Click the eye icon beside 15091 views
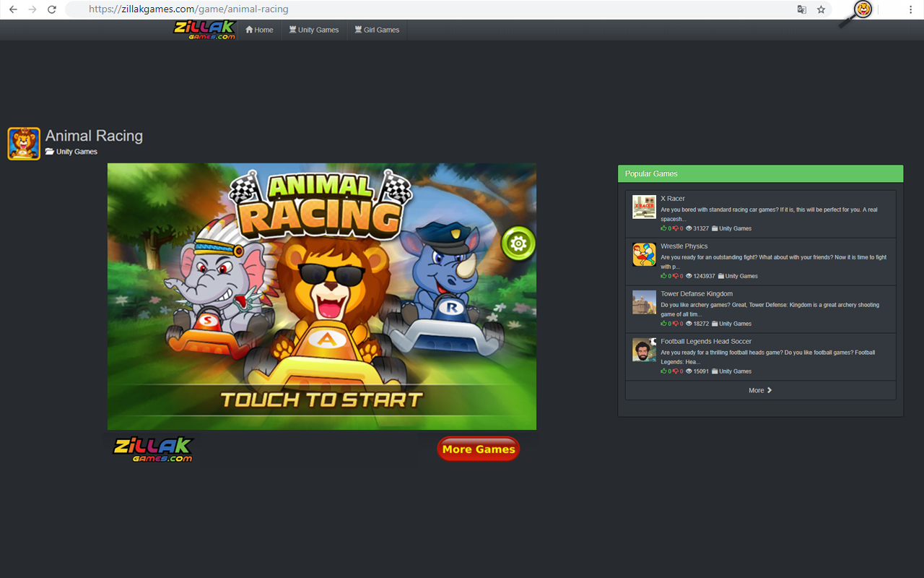The image size is (924, 578). point(689,371)
